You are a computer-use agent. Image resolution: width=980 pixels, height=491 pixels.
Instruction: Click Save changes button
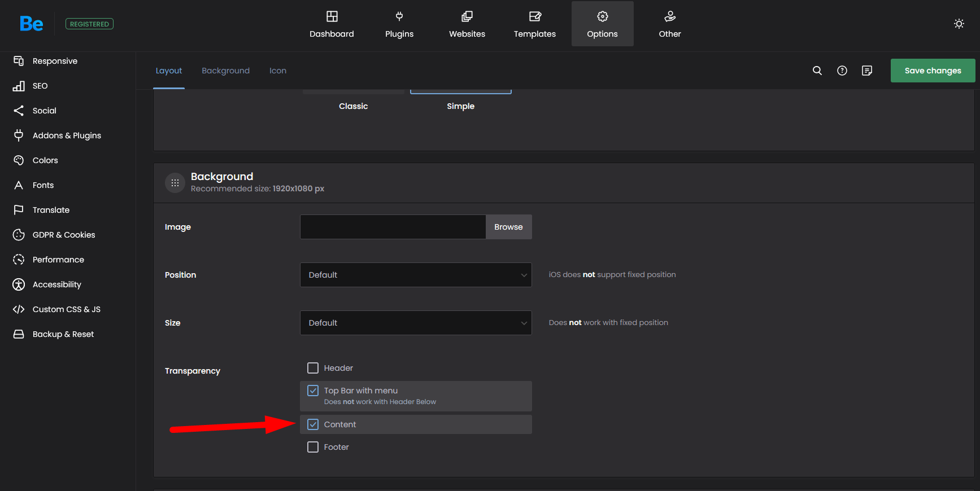point(933,71)
